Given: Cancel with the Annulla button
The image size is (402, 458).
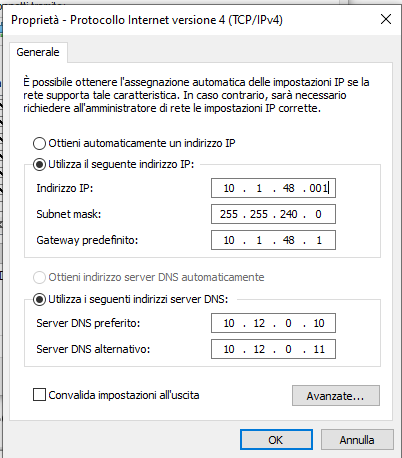Looking at the screenshot, I should 357,440.
